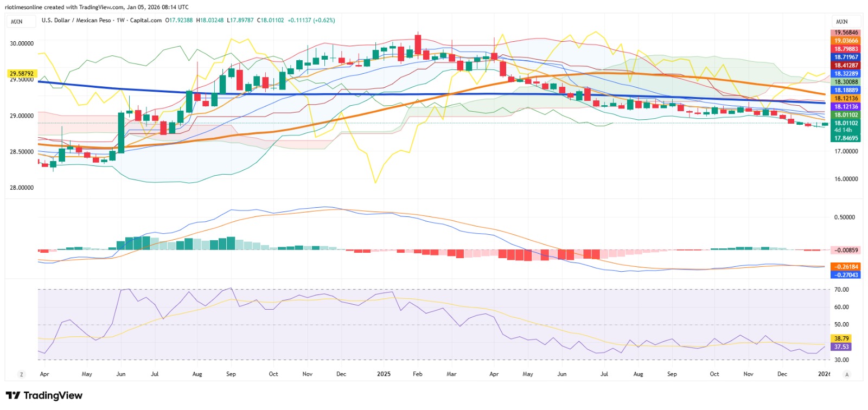The image size is (868, 410).
Task: Click the TradingView logo at bottom left
Action: pyautogui.click(x=44, y=395)
